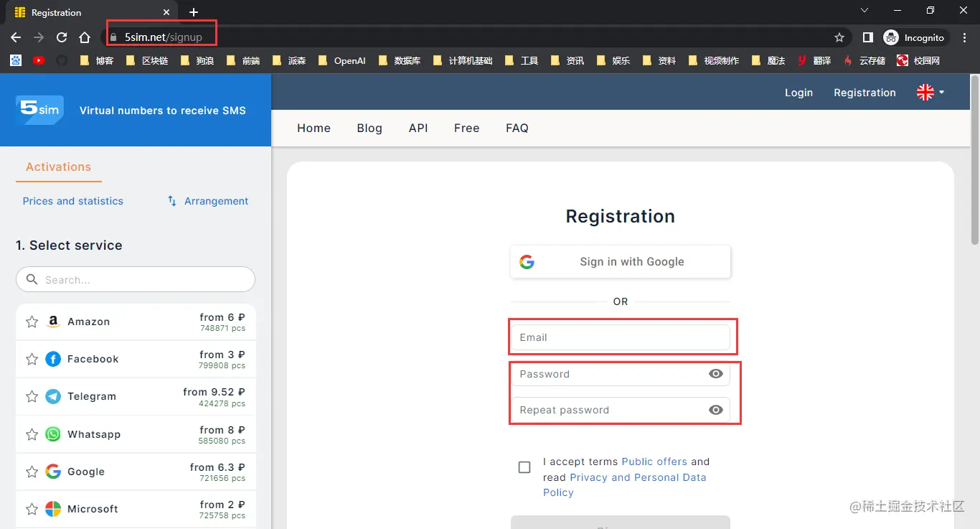This screenshot has width=980, height=529.
Task: Switch to Activations tab
Action: pyautogui.click(x=58, y=167)
